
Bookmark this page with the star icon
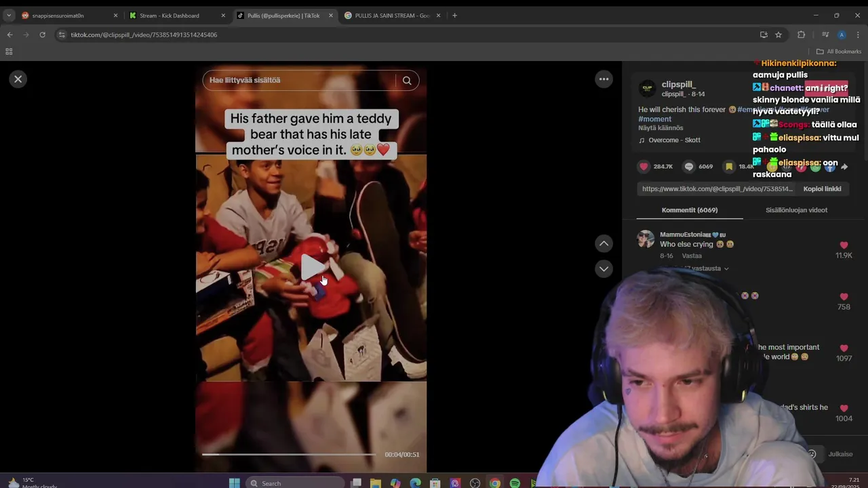[x=778, y=35]
